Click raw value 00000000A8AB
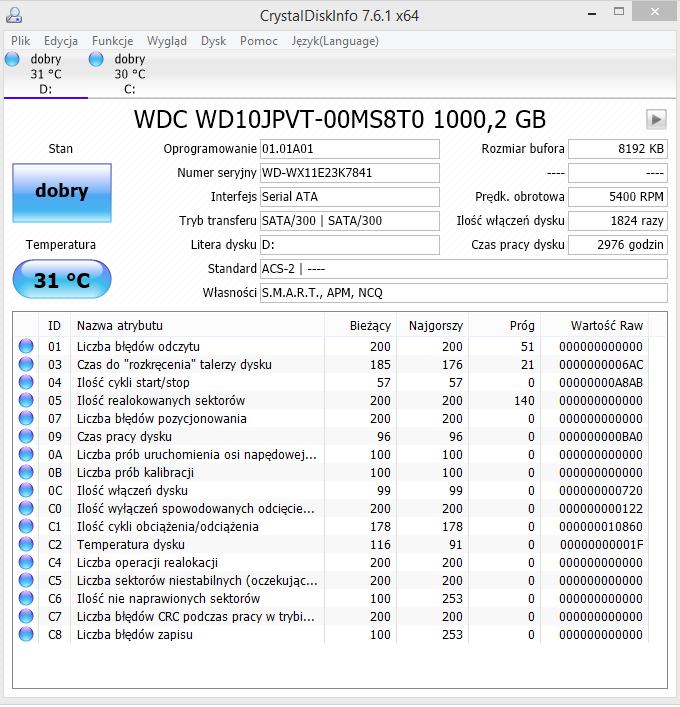Image resolution: width=680 pixels, height=707 pixels. pos(601,382)
